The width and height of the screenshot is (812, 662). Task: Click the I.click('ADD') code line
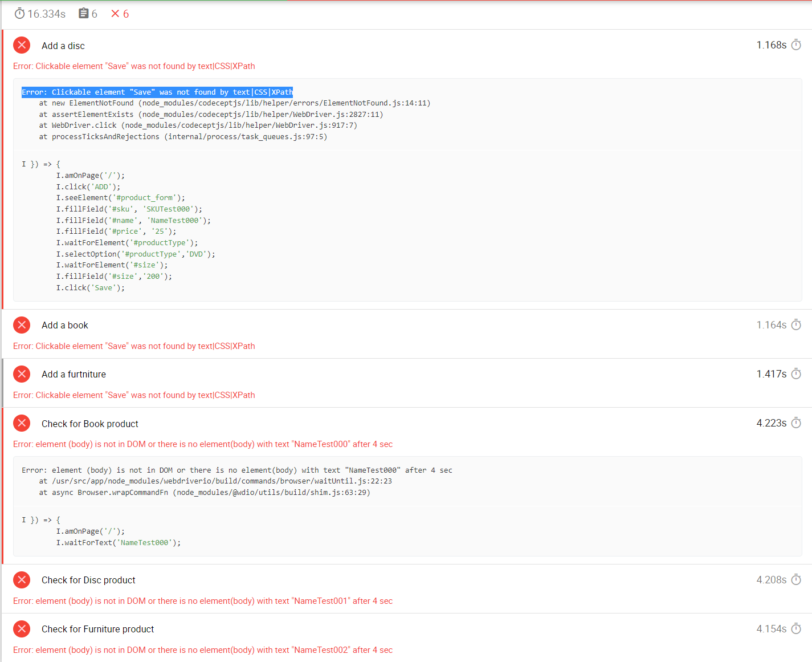[88, 186]
